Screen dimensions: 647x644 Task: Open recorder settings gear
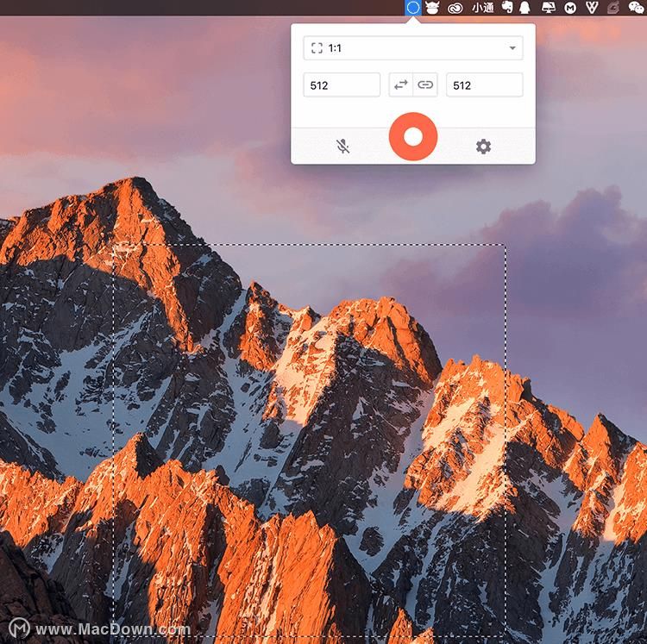coord(483,147)
